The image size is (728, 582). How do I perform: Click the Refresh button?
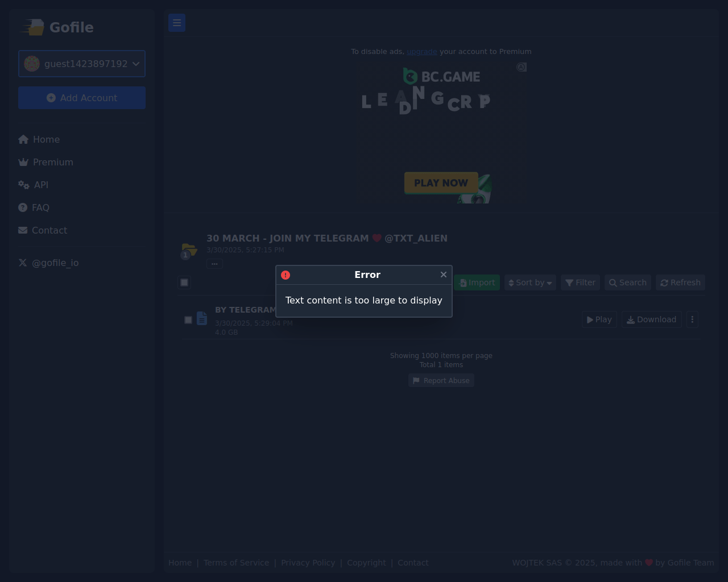point(680,282)
